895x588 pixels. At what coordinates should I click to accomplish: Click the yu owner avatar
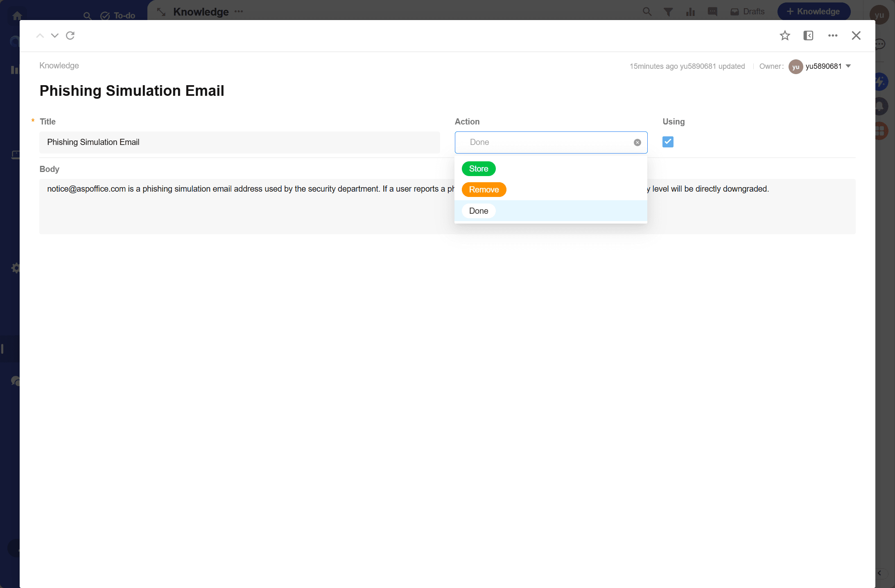796,67
